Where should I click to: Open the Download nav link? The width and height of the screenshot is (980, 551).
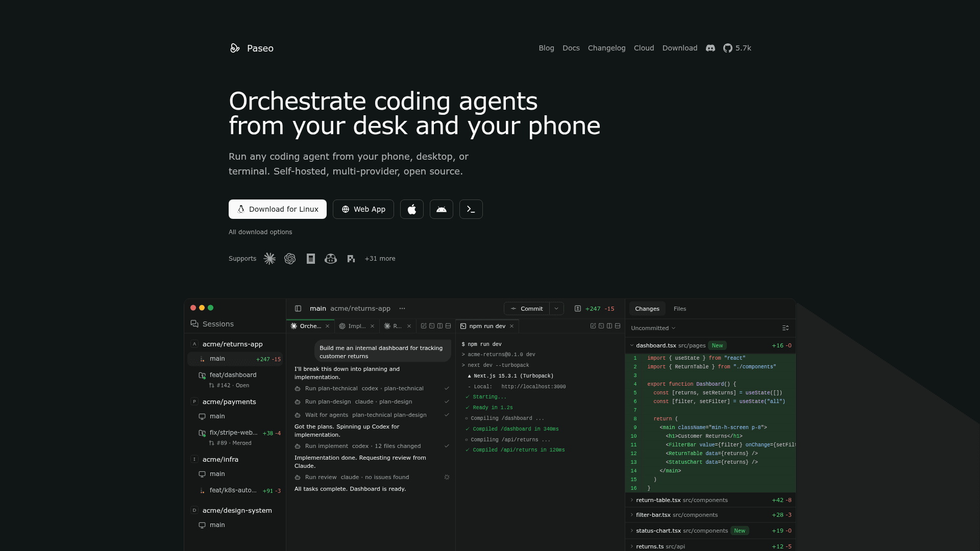coord(680,48)
